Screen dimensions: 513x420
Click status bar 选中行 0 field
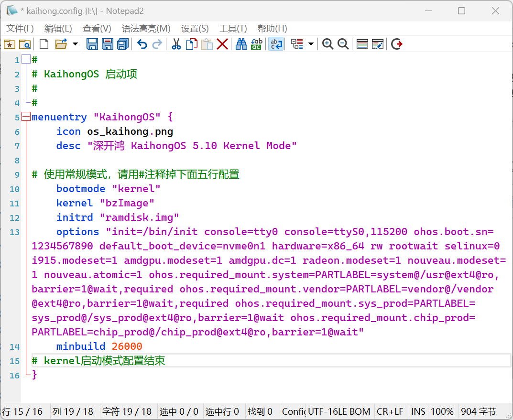coord(224,411)
